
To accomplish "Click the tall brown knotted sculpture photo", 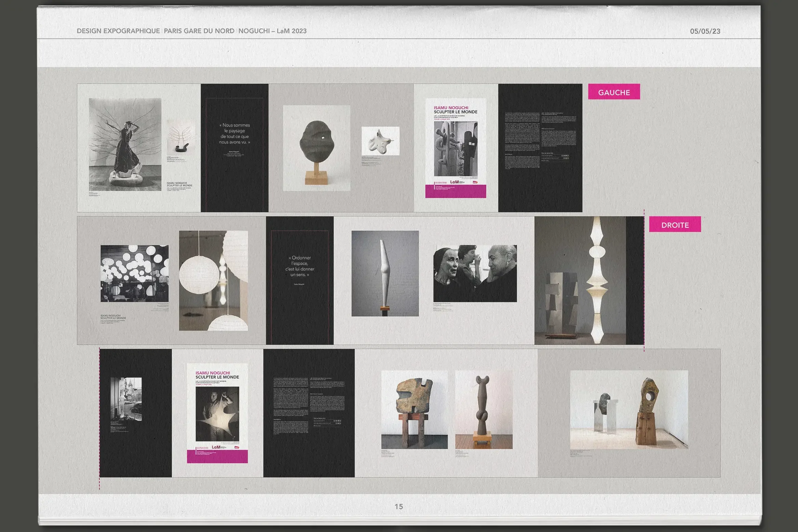I will click(x=484, y=409).
